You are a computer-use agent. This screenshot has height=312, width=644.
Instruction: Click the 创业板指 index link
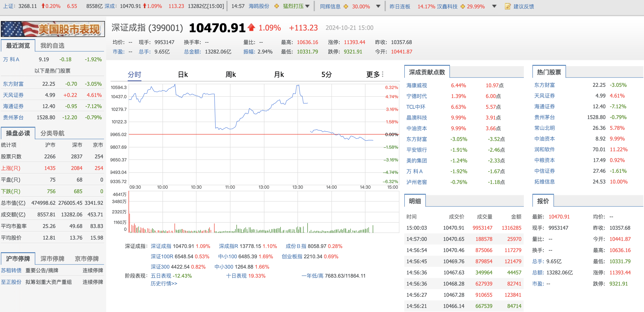pyautogui.click(x=292, y=257)
